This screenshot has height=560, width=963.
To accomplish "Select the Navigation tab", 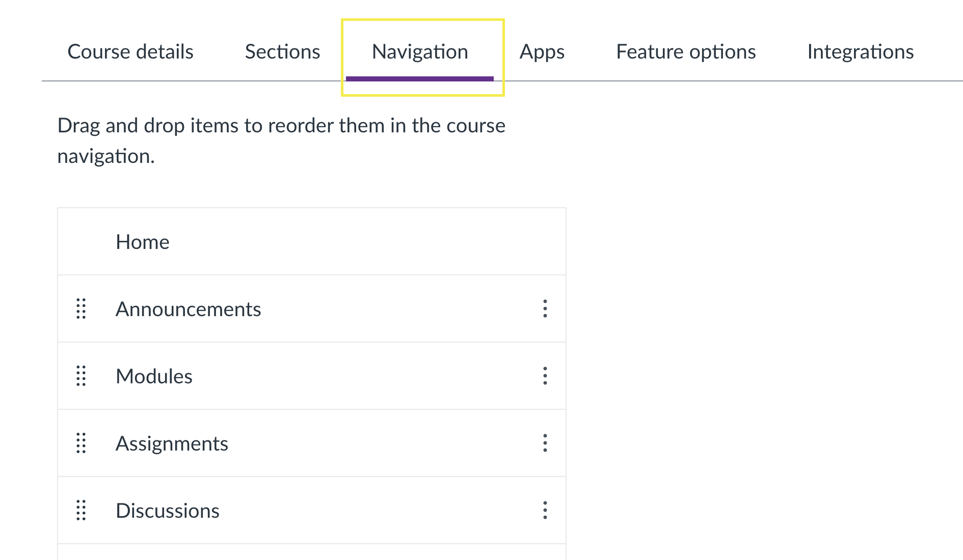I will [x=420, y=52].
